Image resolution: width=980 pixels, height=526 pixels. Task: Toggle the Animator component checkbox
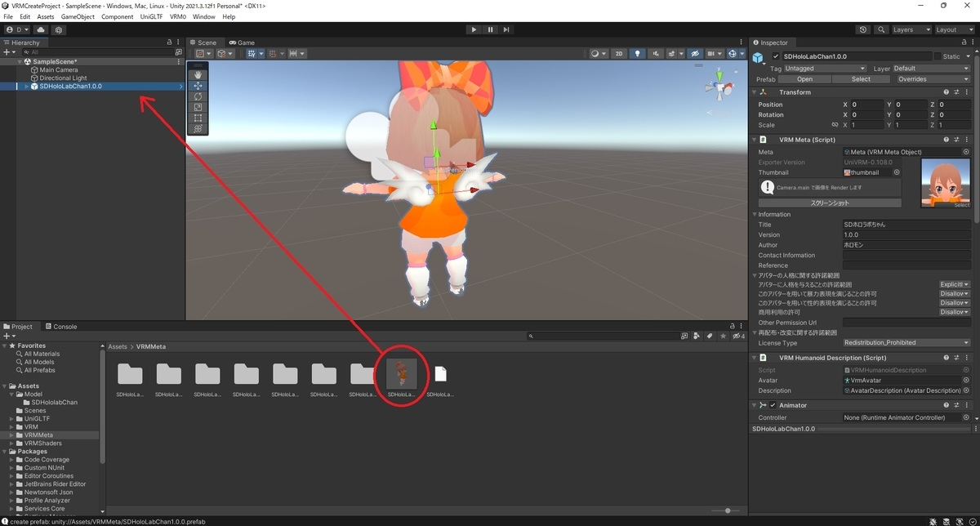coord(773,405)
